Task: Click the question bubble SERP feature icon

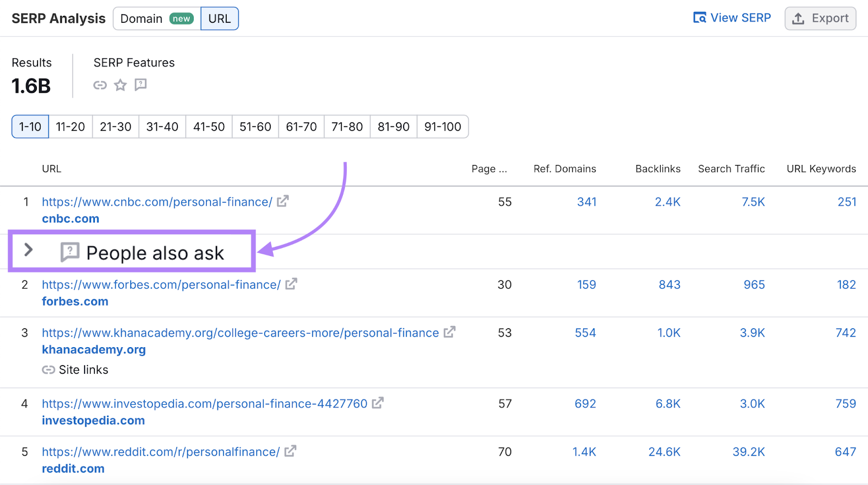Action: point(141,85)
